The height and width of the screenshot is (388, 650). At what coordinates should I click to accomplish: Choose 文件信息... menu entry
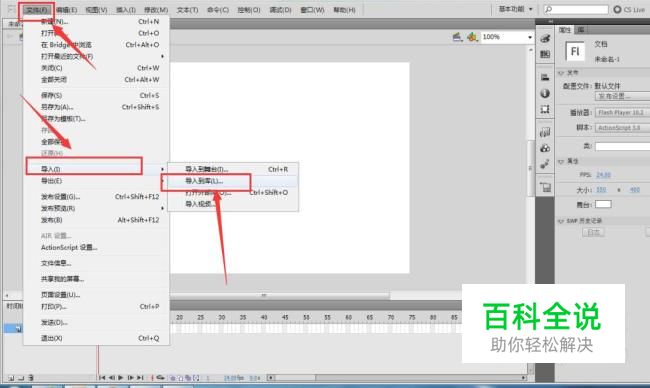click(x=96, y=263)
